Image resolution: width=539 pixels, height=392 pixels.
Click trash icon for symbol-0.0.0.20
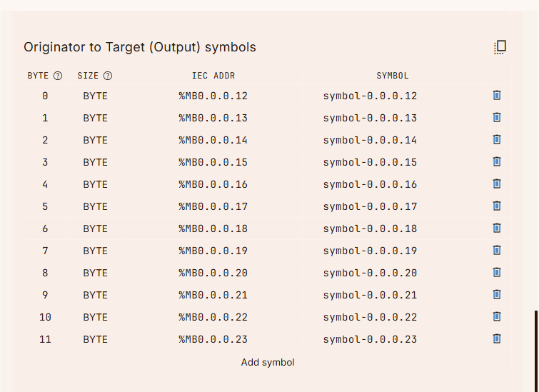(x=497, y=272)
